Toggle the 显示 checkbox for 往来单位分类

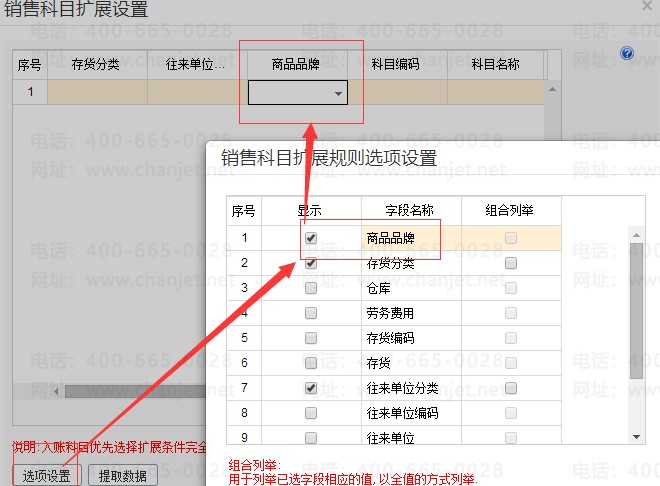tap(311, 388)
